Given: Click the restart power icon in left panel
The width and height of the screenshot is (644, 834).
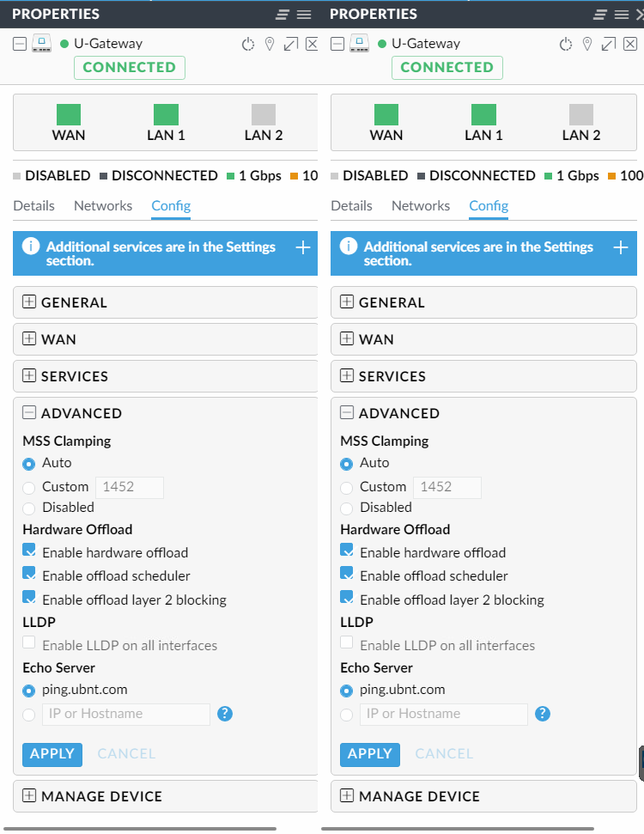Looking at the screenshot, I should point(248,44).
